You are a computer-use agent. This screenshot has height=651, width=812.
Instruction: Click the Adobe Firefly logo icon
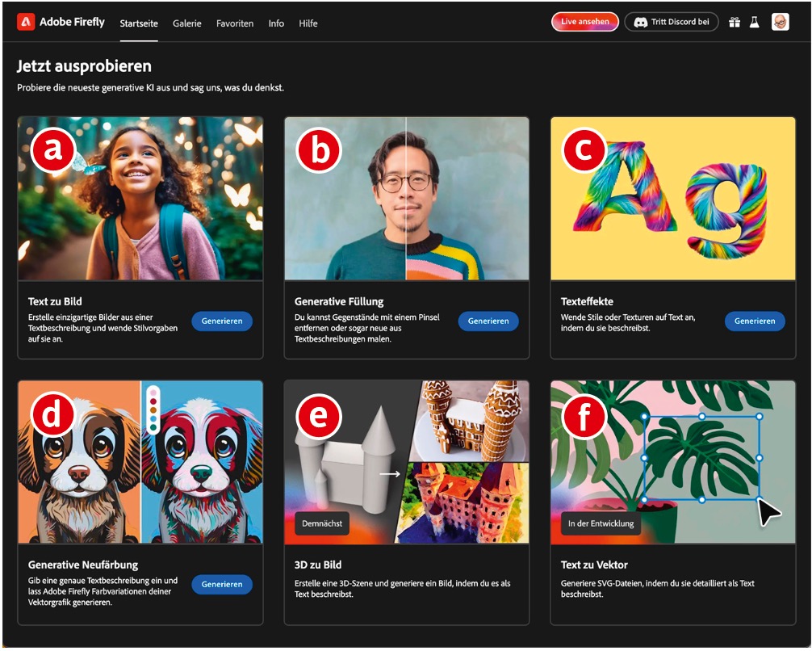26,22
